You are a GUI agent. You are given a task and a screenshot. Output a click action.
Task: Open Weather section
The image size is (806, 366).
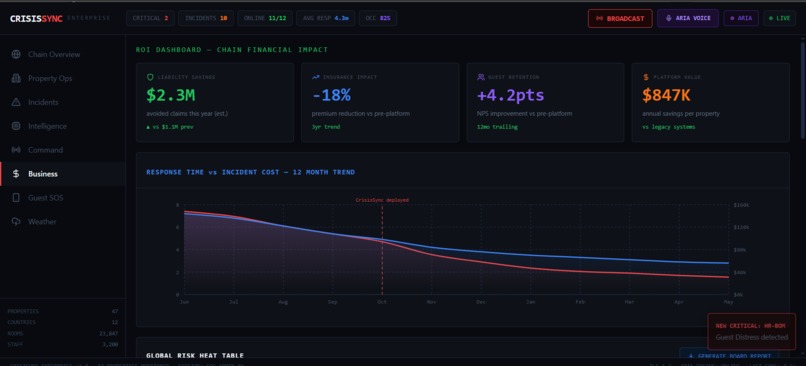tap(63, 222)
